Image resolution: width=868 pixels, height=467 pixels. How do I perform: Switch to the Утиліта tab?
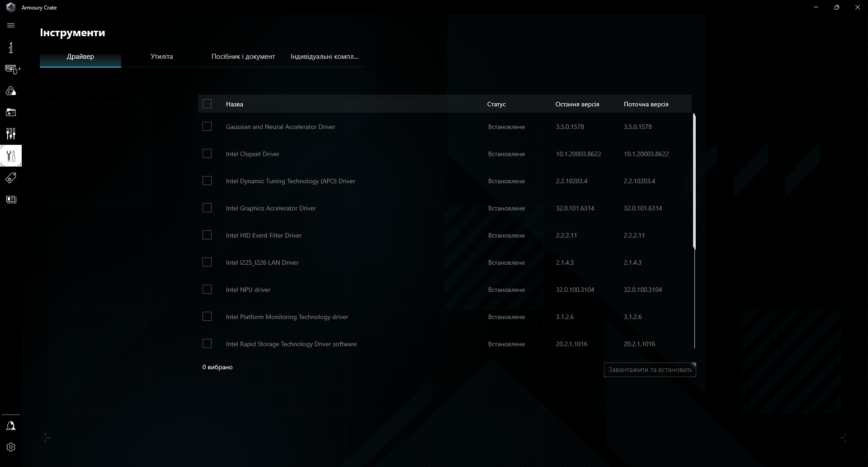point(162,57)
